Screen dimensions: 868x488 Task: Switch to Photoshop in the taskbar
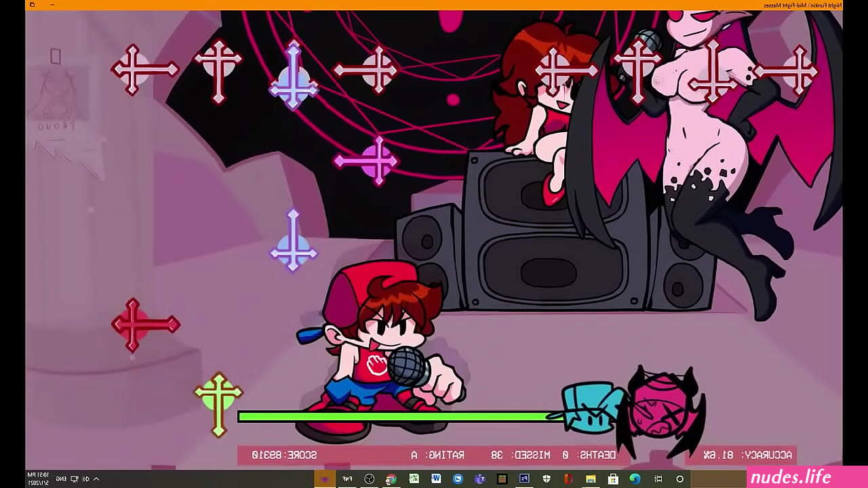[x=524, y=479]
